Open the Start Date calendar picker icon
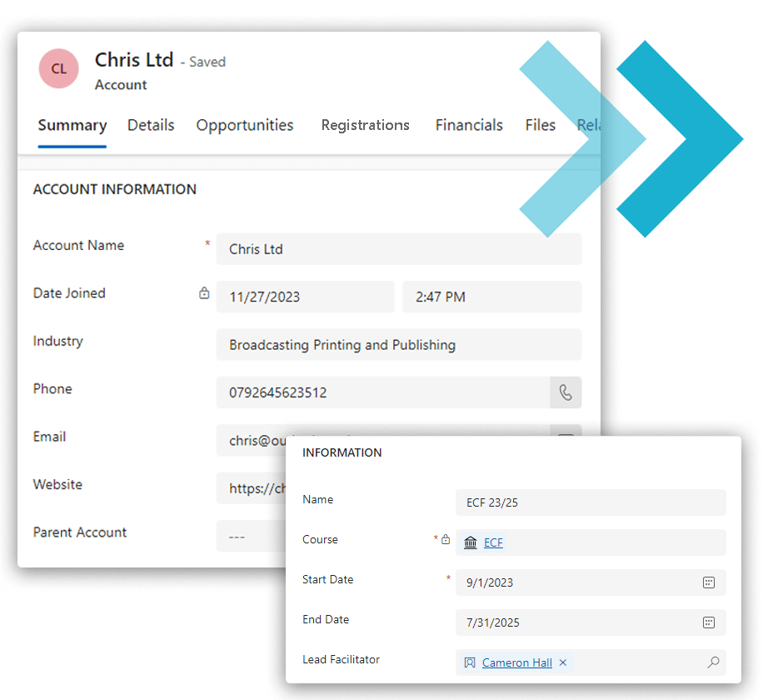This screenshot has height=700, width=773. coord(709,582)
